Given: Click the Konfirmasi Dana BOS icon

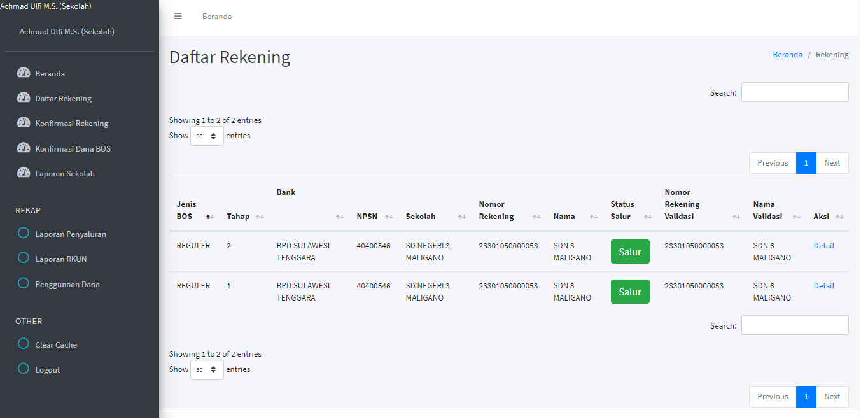Looking at the screenshot, I should tap(24, 148).
